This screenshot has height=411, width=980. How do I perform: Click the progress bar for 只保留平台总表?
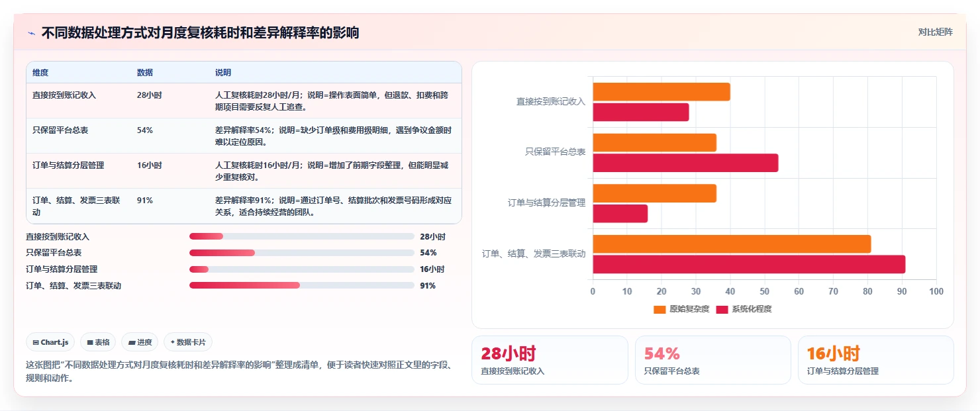pos(302,253)
